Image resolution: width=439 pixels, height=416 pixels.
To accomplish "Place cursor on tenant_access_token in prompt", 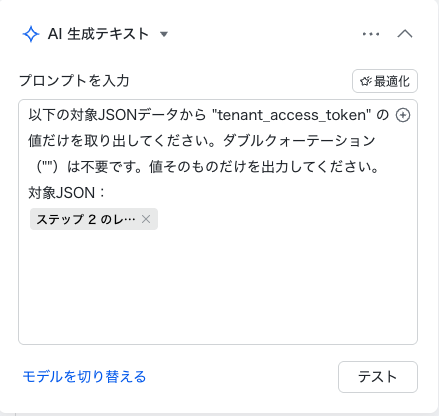I will point(291,115).
